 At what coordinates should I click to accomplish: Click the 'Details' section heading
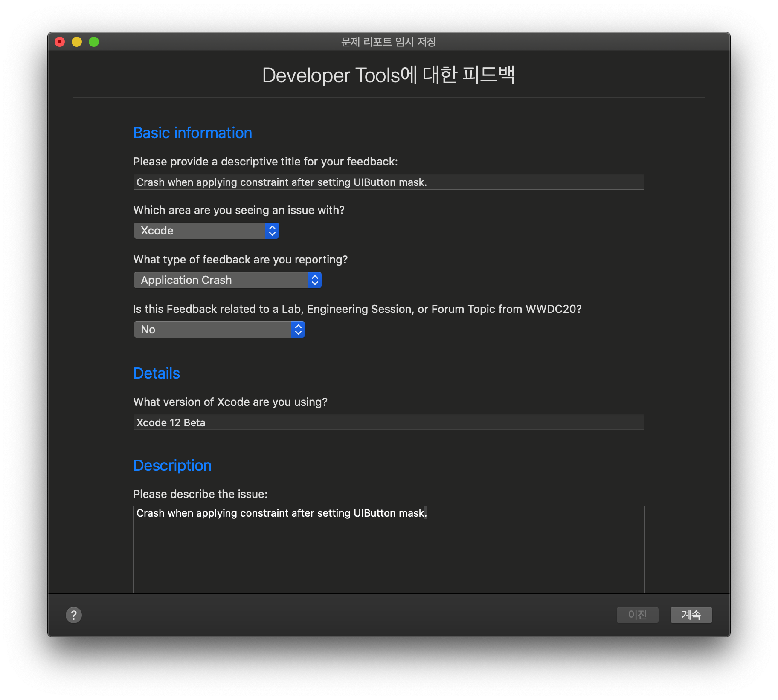pos(157,373)
